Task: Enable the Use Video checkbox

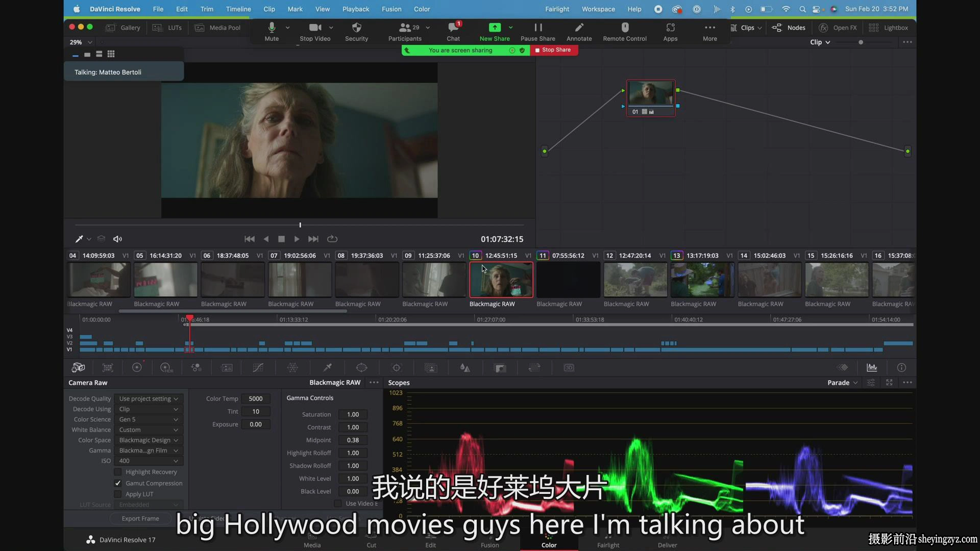Action: [338, 504]
